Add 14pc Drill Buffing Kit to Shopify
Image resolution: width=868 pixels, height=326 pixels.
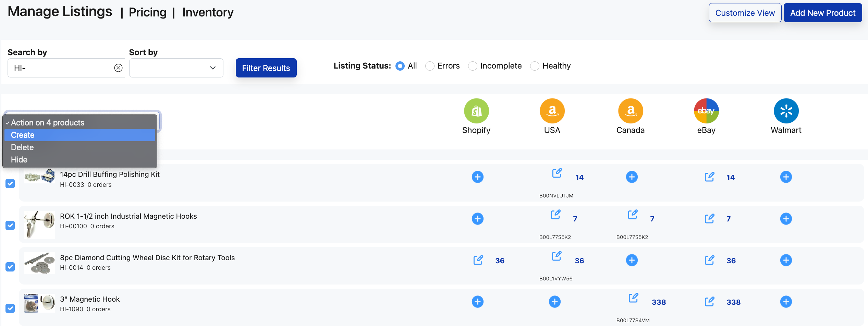477,177
